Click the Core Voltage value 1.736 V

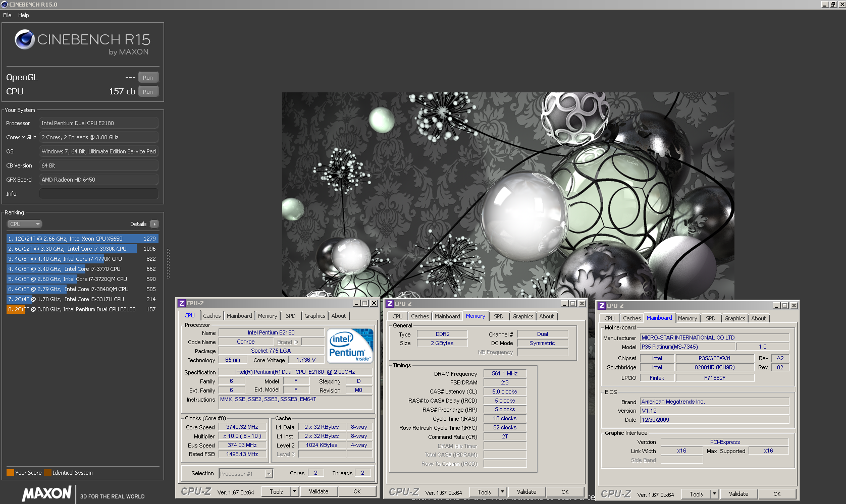(x=306, y=360)
